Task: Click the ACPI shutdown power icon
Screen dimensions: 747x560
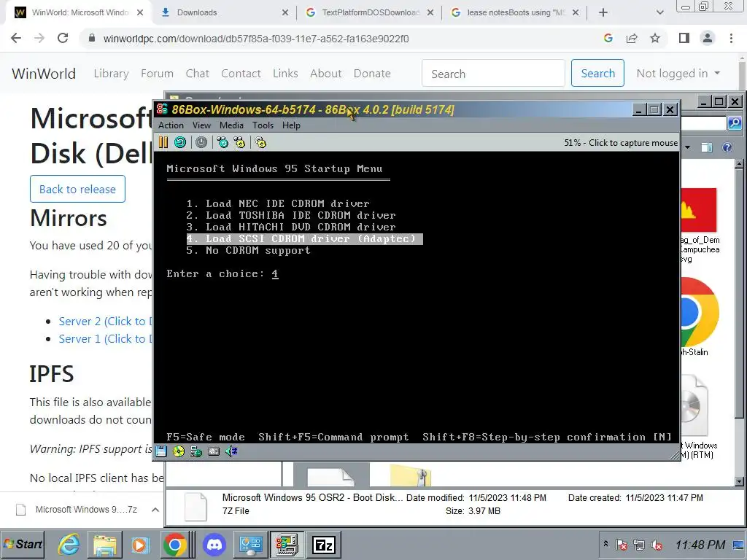Action: pyautogui.click(x=201, y=142)
